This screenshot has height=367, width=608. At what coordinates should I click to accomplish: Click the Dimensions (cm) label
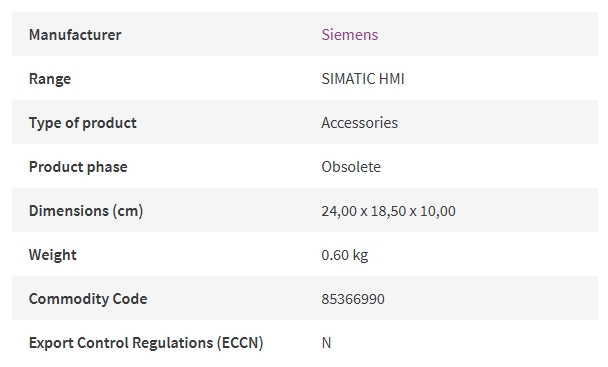(86, 211)
